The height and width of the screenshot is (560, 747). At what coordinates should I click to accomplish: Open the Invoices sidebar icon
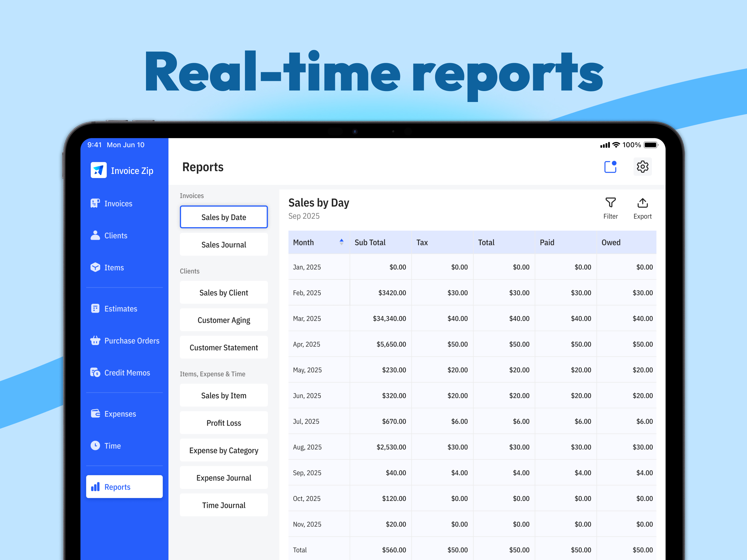tap(95, 203)
